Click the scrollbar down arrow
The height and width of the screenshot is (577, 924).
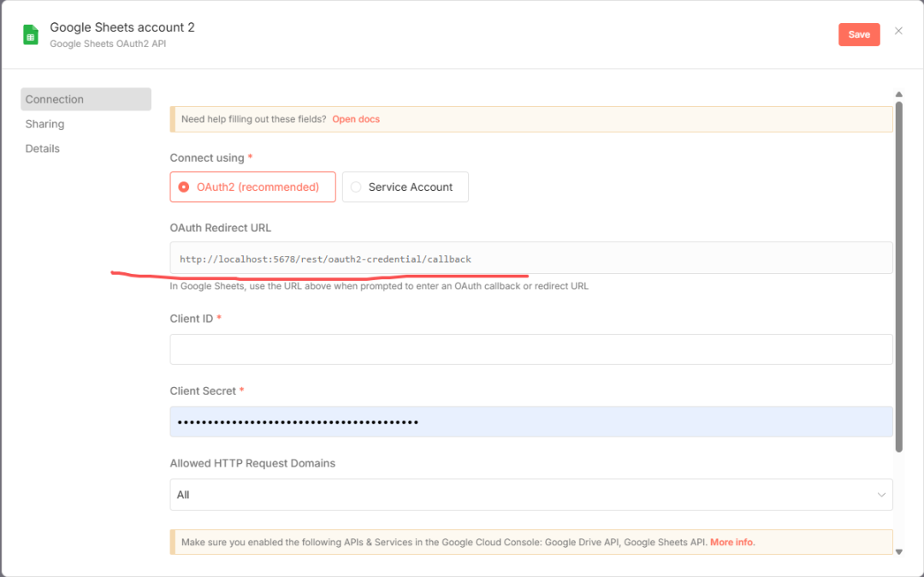pos(898,551)
